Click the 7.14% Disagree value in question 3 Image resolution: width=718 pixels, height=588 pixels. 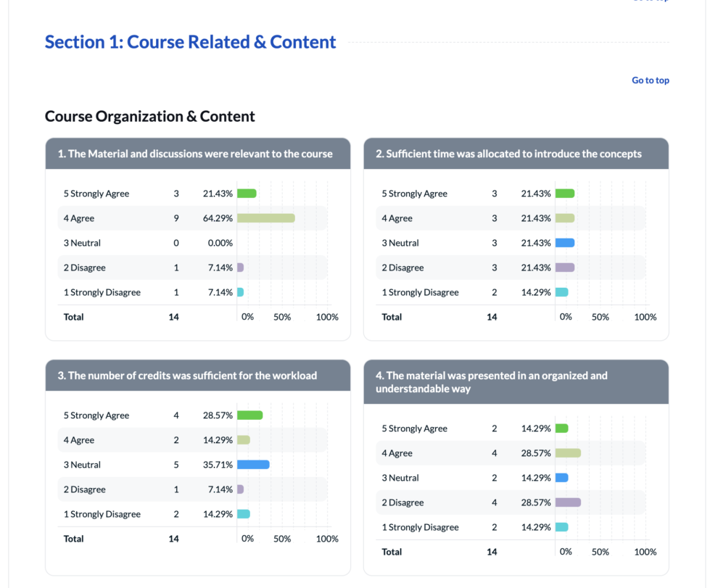pyautogui.click(x=220, y=489)
